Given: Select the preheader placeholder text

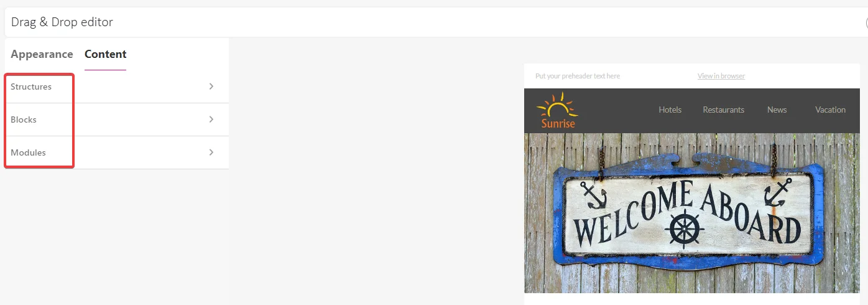Looking at the screenshot, I should [578, 76].
